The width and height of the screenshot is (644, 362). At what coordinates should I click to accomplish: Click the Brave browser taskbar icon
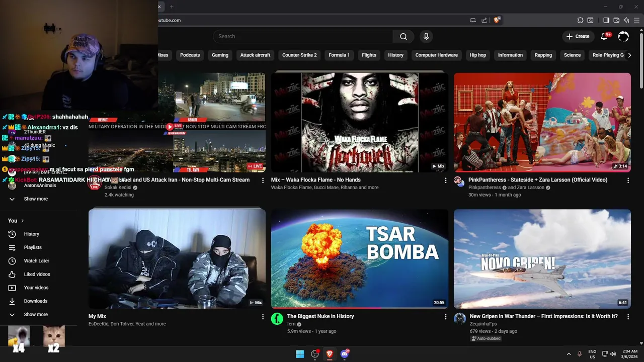click(330, 354)
